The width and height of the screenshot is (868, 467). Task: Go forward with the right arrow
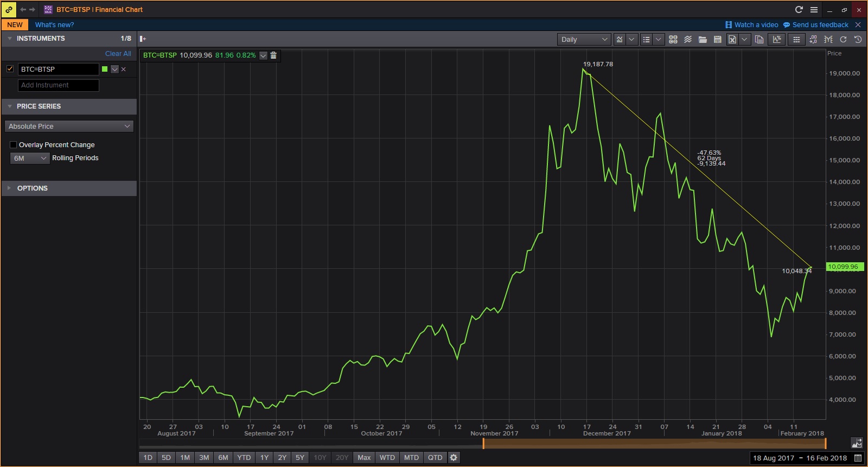[x=32, y=9]
